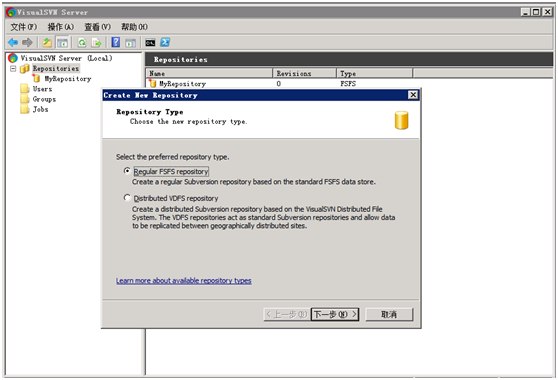The height and width of the screenshot is (380, 558).
Task: Select Regular FSFS repository radio button
Action: [x=127, y=171]
